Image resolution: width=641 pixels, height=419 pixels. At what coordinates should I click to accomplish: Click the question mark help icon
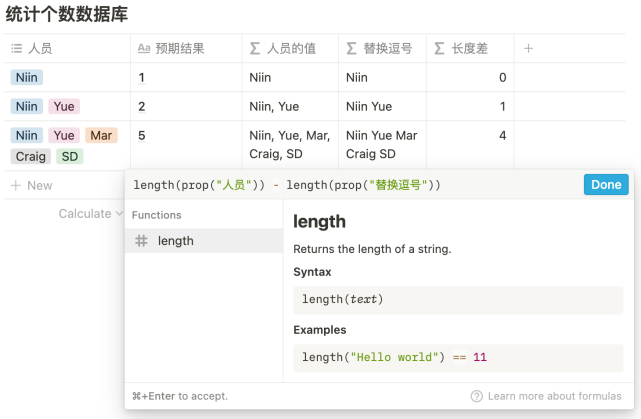click(477, 396)
